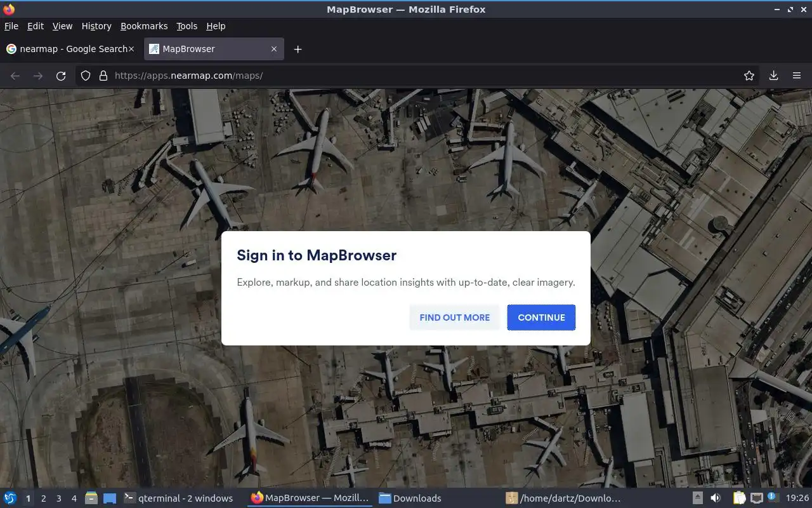The height and width of the screenshot is (508, 812).
Task: Open the taskbar application launcher menu
Action: tap(10, 498)
